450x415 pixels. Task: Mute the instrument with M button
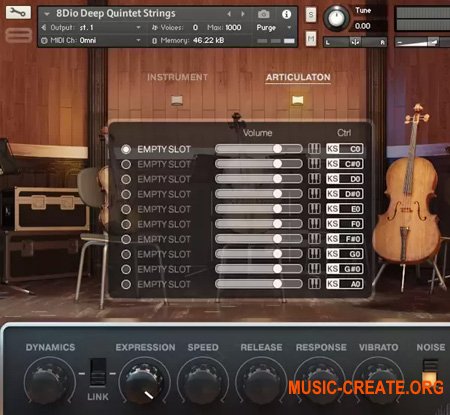tap(311, 39)
